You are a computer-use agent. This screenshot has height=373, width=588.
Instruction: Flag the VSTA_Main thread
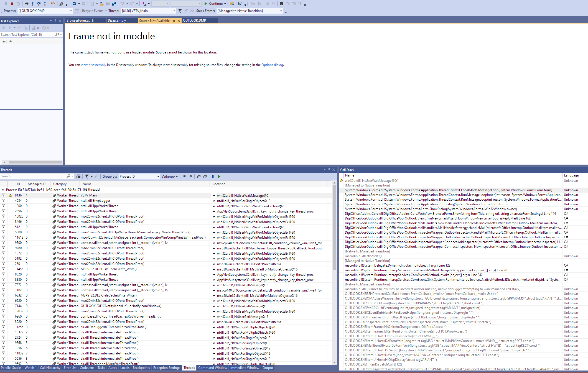pos(3,195)
